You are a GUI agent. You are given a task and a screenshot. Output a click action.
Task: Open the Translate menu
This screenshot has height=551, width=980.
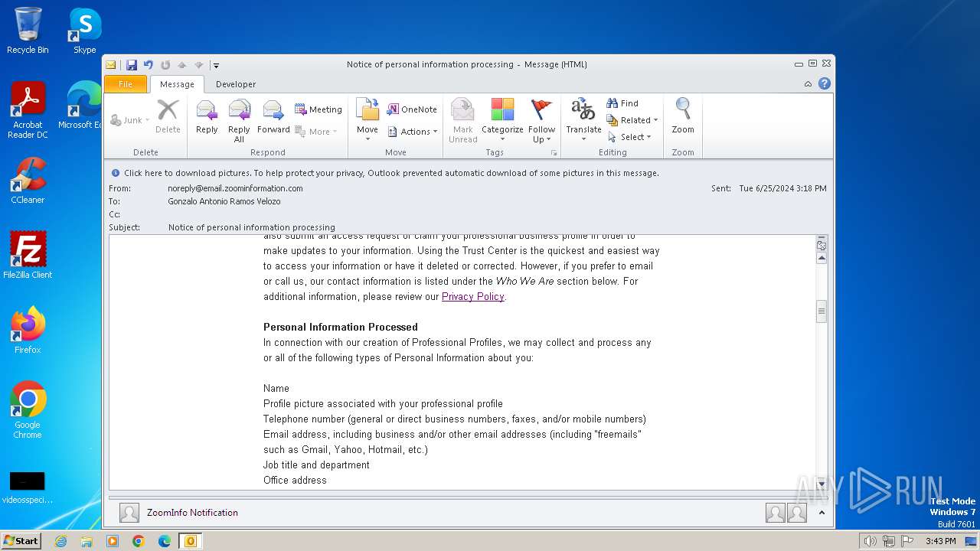click(583, 121)
